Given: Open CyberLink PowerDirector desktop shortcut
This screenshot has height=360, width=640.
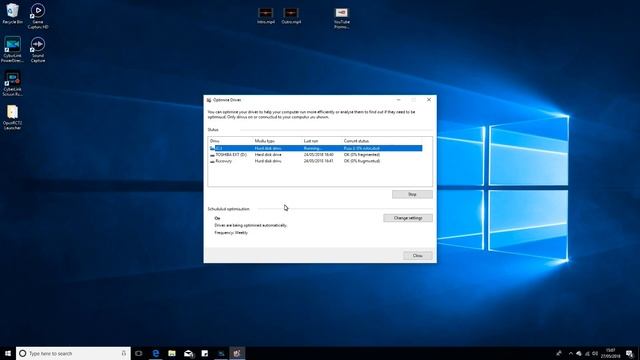Looking at the screenshot, I should 12,49.
